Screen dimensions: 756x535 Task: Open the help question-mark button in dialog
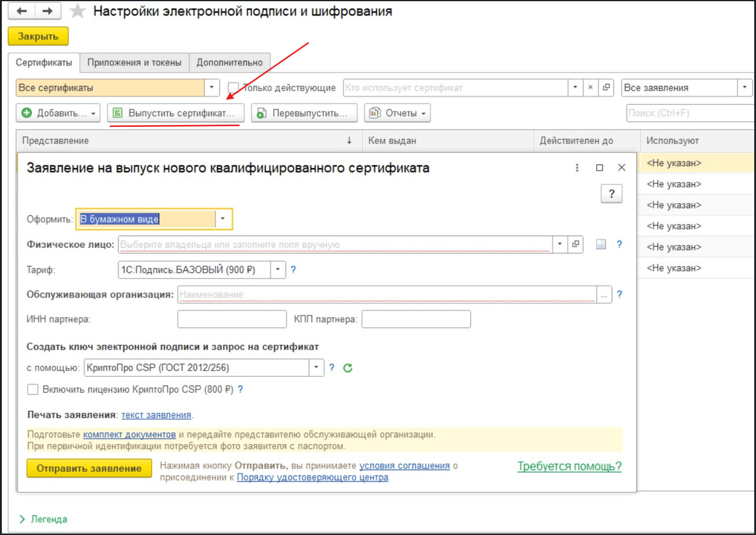coord(611,194)
